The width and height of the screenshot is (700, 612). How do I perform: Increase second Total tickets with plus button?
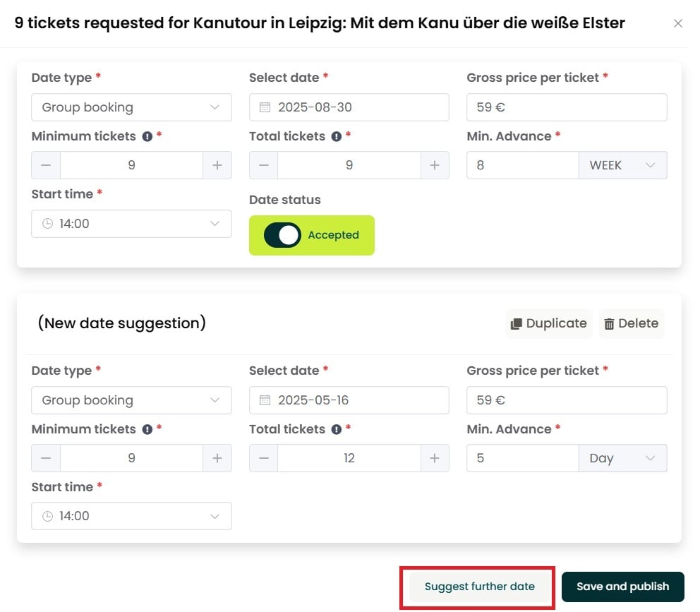435,458
